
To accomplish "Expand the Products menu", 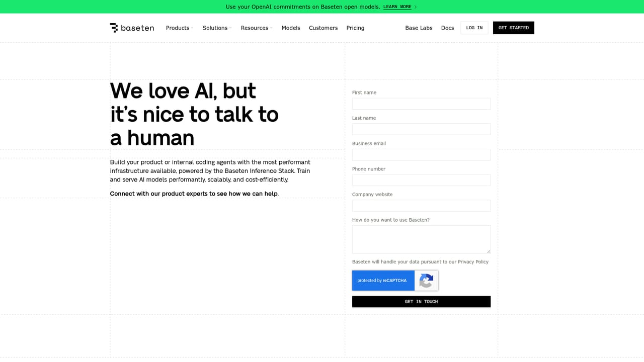I will click(180, 28).
